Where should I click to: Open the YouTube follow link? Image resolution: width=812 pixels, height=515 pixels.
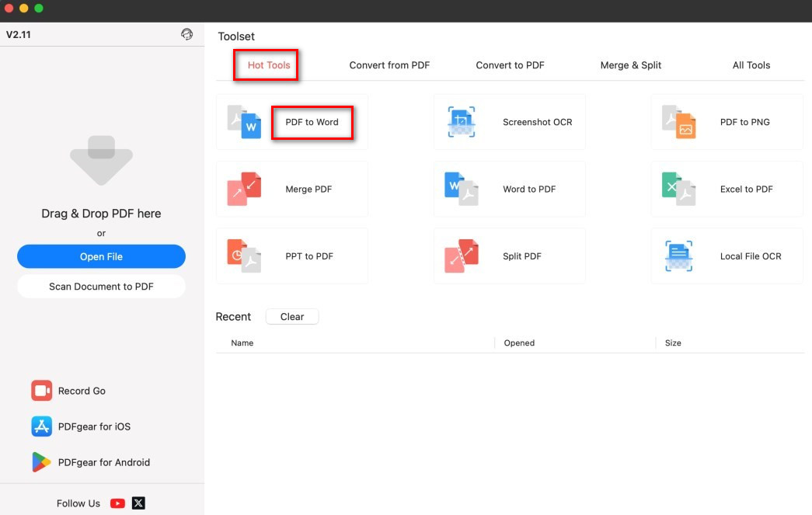pyautogui.click(x=117, y=503)
